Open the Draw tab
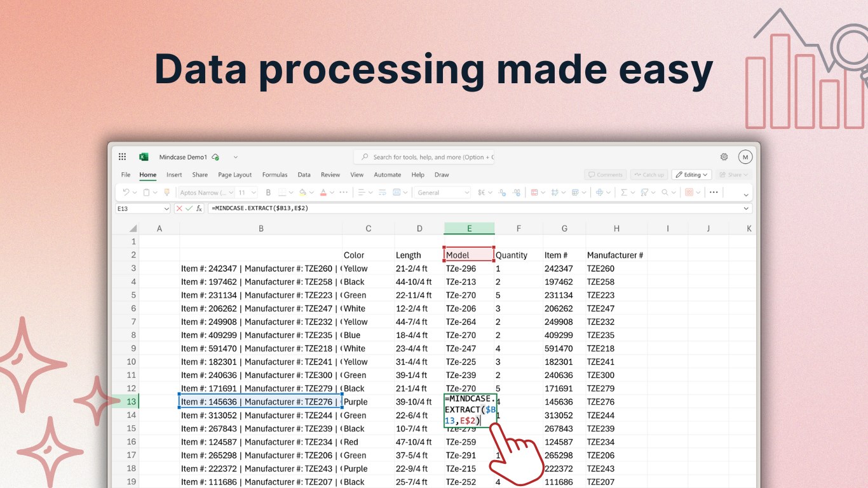868x488 pixels. click(442, 175)
